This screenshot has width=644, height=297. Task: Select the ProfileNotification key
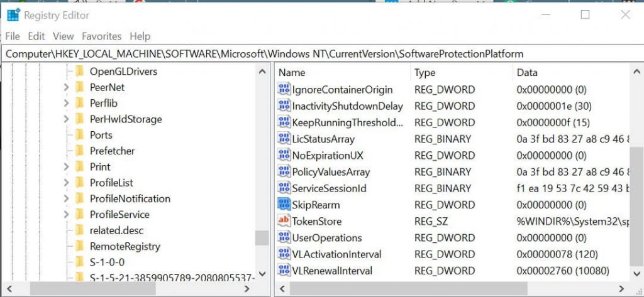pos(130,198)
